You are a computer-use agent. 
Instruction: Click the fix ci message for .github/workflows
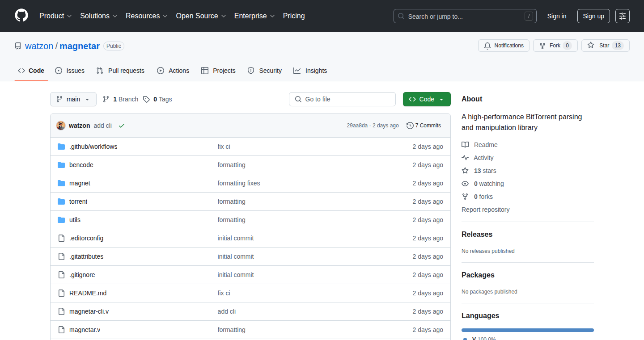click(224, 147)
